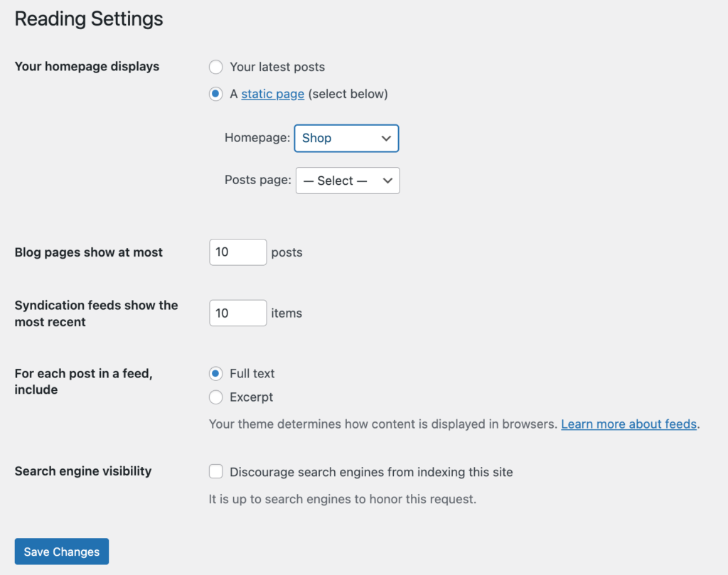728x575 pixels.
Task: Click the 'Syndication feeds show the most recent' label
Action: 96,313
